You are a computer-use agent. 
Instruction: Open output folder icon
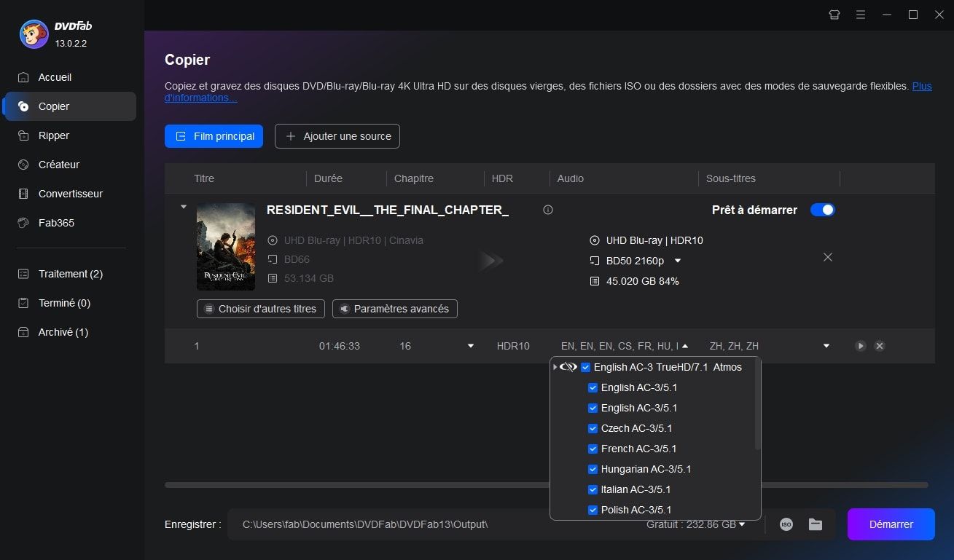pos(816,524)
